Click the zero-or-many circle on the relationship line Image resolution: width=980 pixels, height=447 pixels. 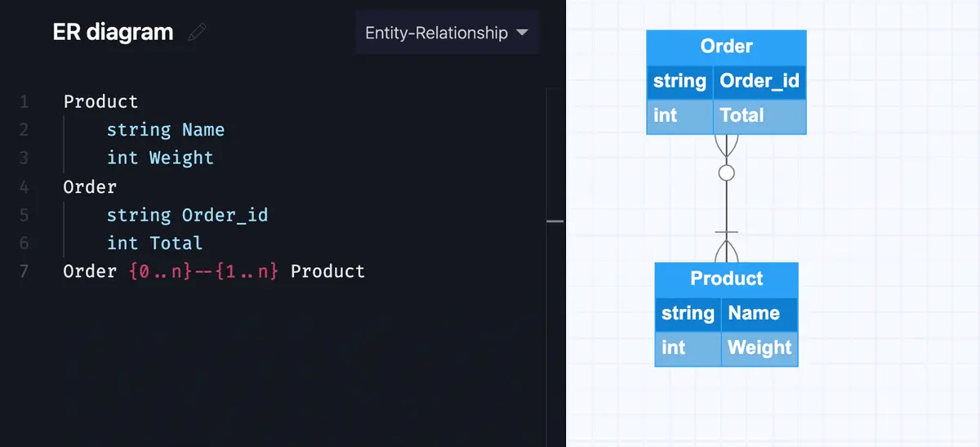coord(726,172)
